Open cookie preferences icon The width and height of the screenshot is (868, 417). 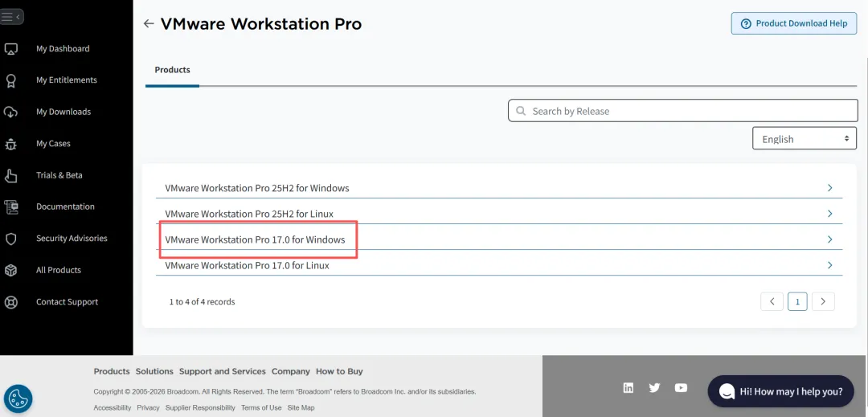pyautogui.click(x=18, y=399)
